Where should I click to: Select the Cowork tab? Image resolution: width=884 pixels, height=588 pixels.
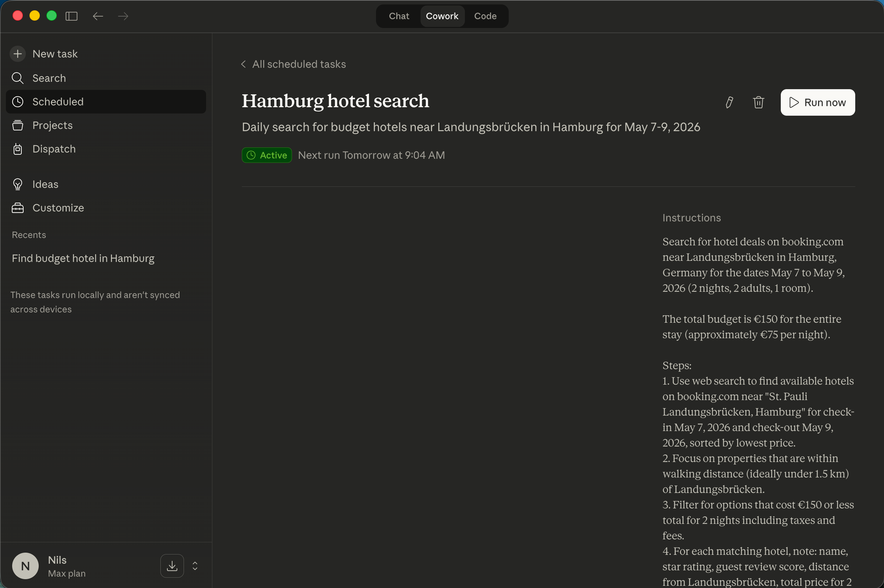[x=442, y=16]
